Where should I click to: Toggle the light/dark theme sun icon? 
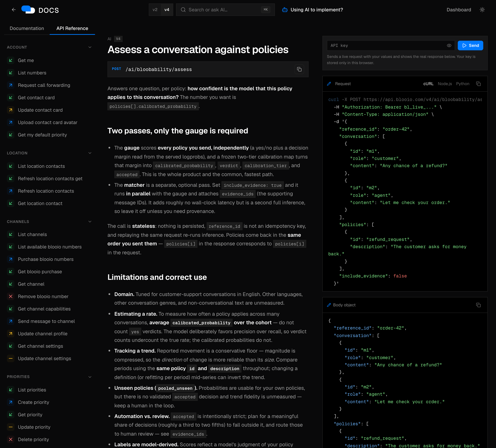(482, 10)
